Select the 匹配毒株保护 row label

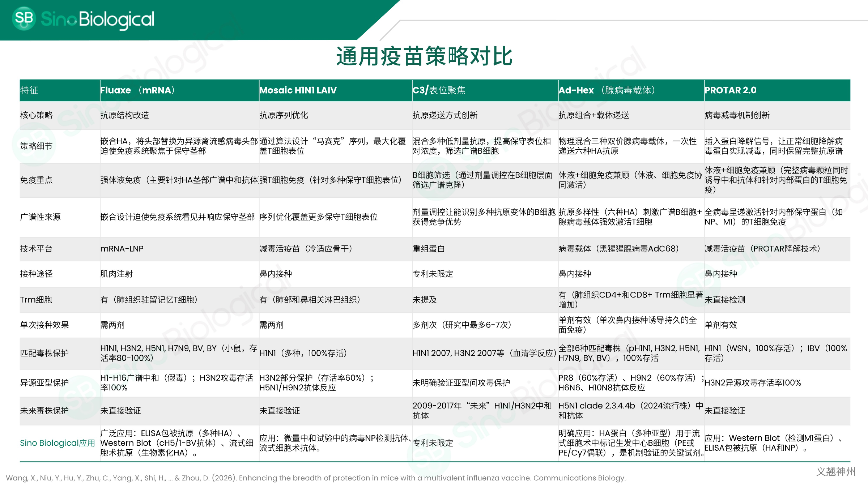[44, 353]
